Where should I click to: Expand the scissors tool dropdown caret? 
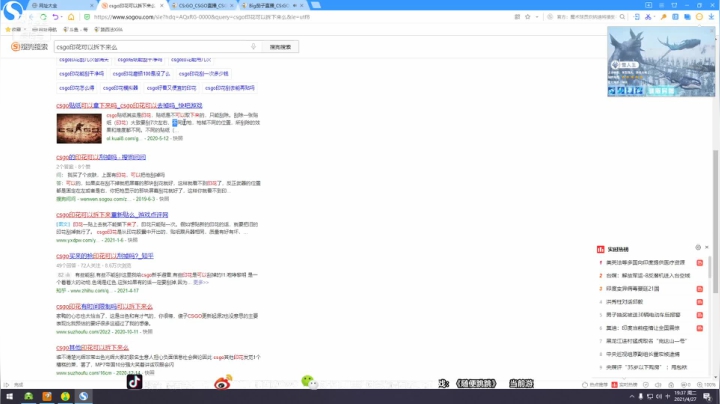(x=654, y=17)
